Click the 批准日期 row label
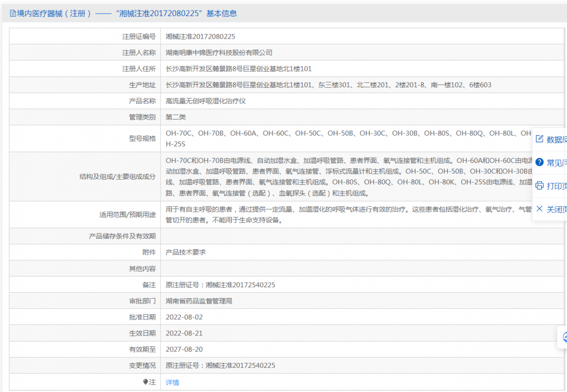Viewport: 567px width, 392px height. click(142, 317)
